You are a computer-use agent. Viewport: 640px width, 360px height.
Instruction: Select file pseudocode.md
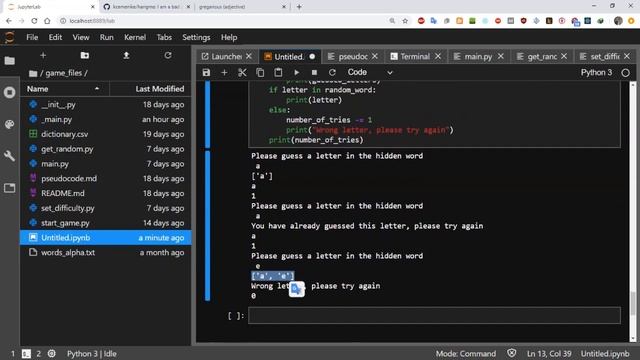(106, 178)
